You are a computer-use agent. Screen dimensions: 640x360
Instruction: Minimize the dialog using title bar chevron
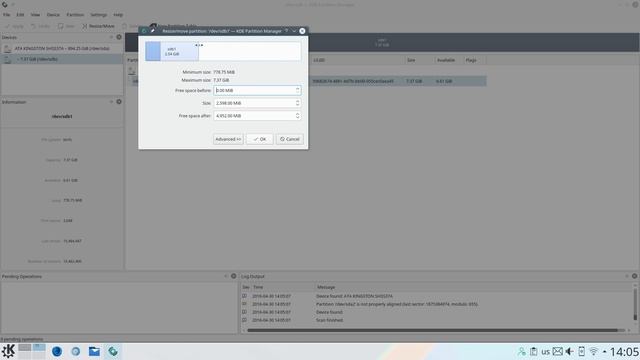[x=294, y=31]
